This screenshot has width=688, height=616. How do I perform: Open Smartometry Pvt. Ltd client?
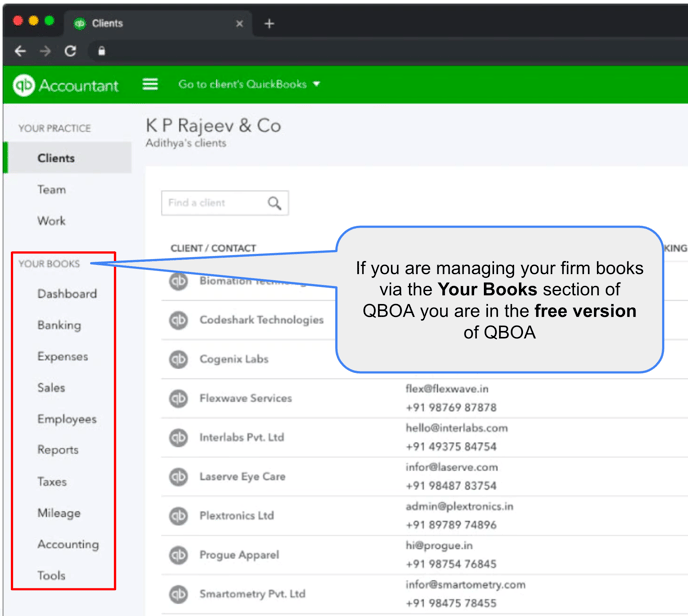(253, 594)
